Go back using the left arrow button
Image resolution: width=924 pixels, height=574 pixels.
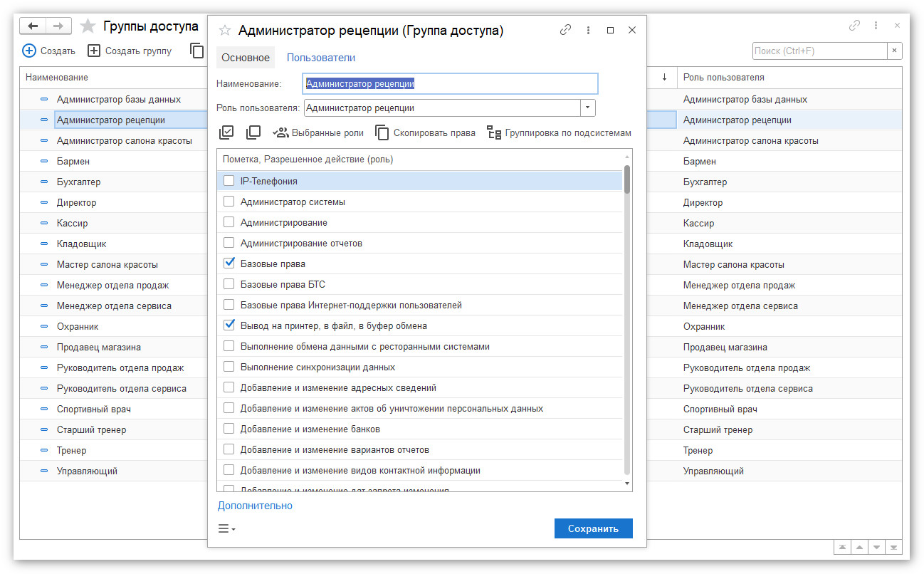pyautogui.click(x=33, y=26)
